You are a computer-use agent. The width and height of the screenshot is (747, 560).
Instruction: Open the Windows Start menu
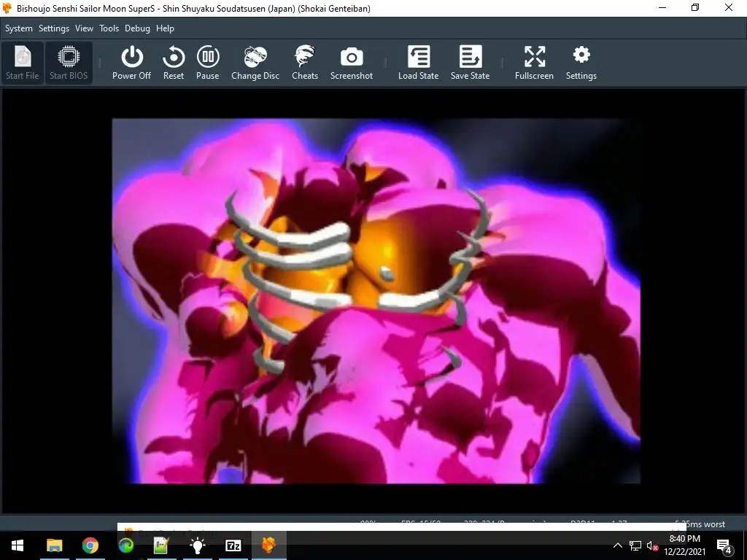tap(18, 545)
